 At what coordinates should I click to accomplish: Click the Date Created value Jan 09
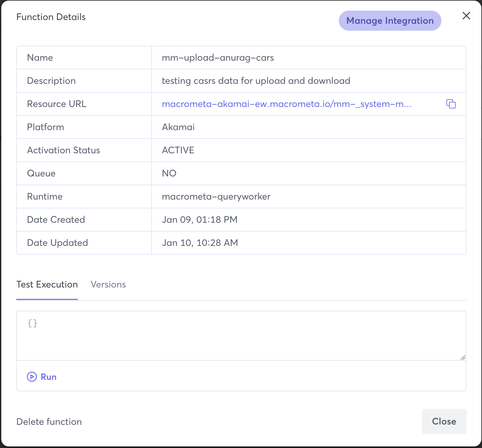(x=199, y=220)
